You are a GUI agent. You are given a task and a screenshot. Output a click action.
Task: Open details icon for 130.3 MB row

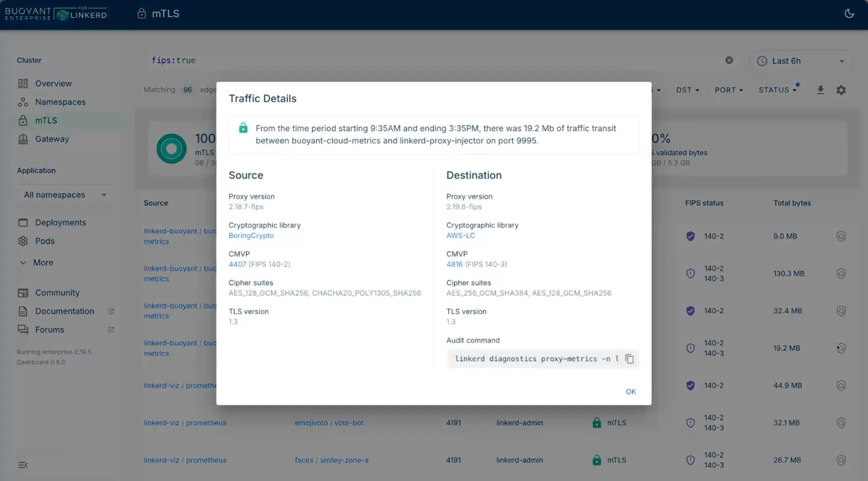point(841,274)
